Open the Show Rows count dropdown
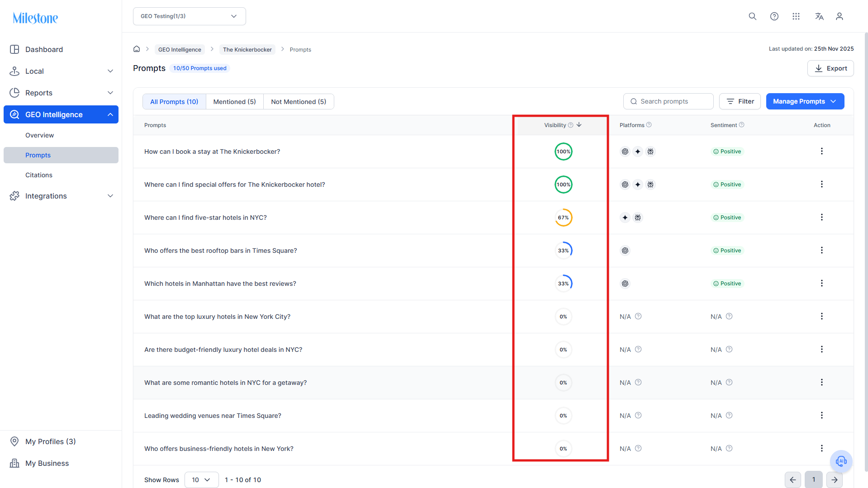868x488 pixels. pyautogui.click(x=201, y=480)
